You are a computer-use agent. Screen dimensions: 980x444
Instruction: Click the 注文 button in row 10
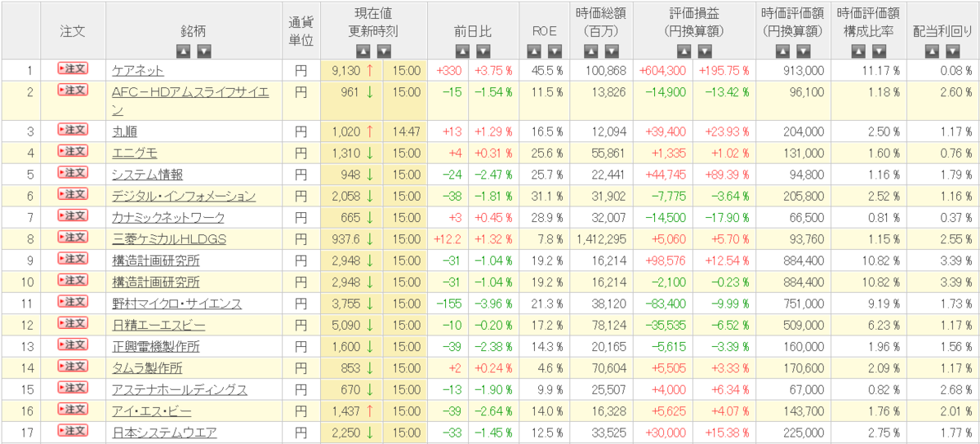click(x=73, y=280)
